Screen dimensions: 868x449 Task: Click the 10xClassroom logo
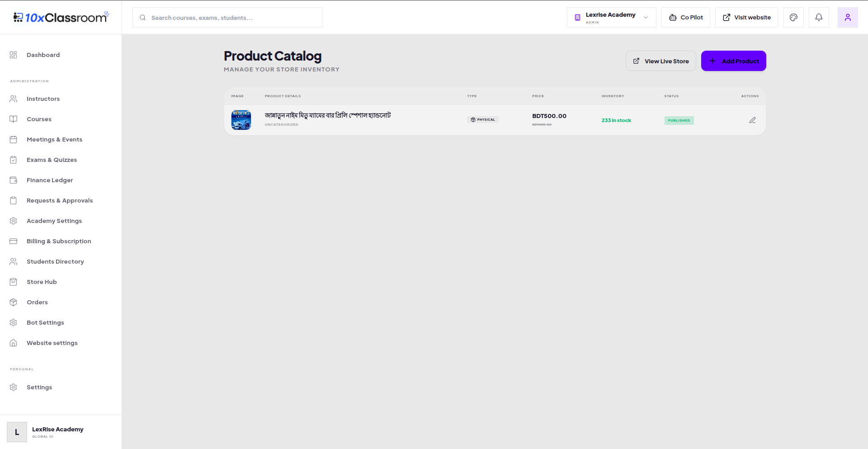tap(61, 17)
